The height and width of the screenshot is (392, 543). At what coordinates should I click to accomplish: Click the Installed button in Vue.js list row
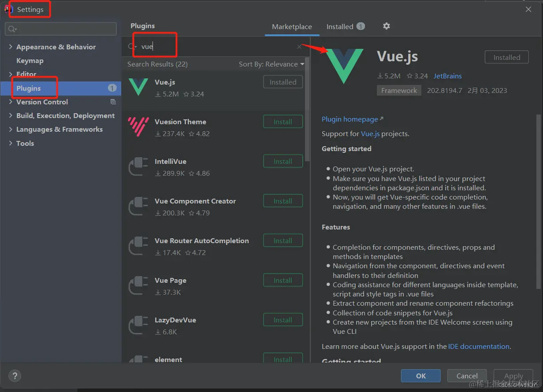tap(283, 82)
